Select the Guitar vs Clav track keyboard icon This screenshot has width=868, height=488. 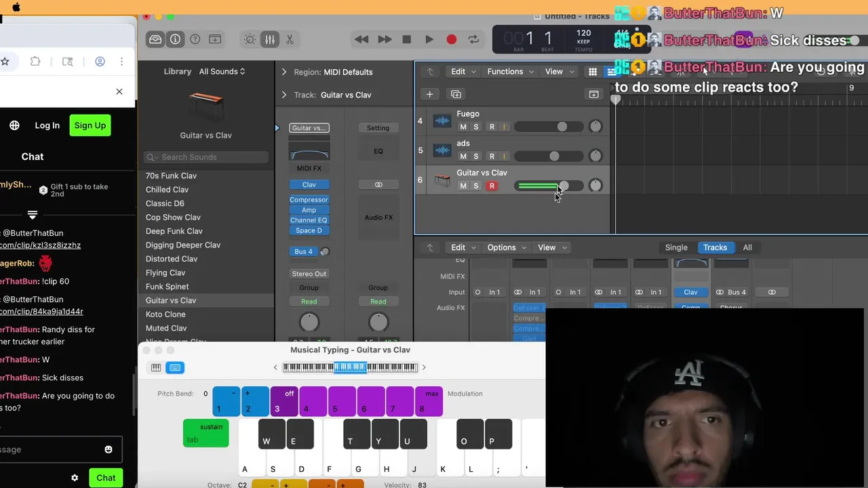click(x=442, y=180)
